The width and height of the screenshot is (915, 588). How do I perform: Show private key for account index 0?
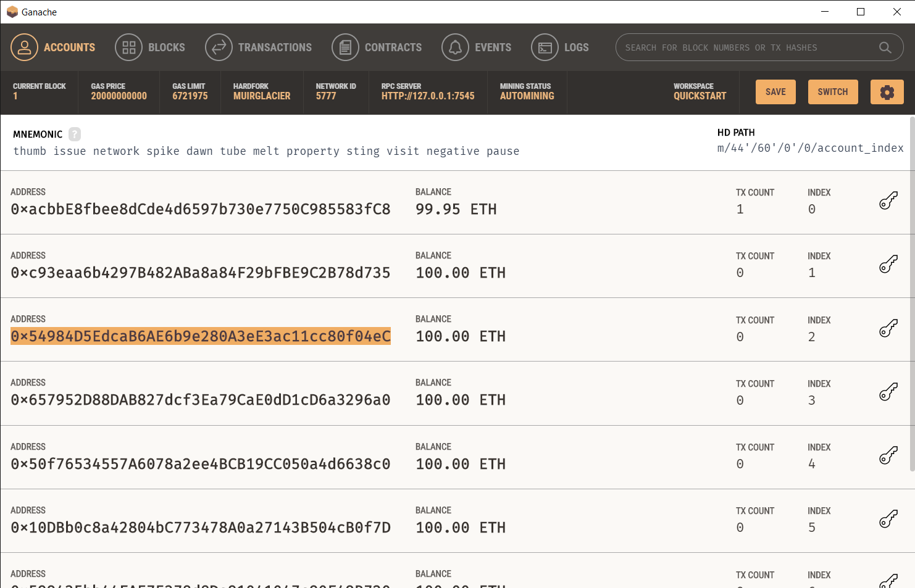pyautogui.click(x=888, y=201)
